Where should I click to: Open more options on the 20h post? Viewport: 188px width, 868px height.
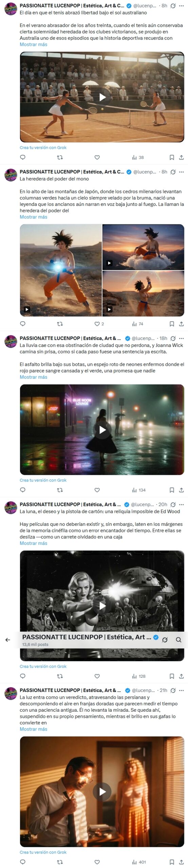point(182,505)
